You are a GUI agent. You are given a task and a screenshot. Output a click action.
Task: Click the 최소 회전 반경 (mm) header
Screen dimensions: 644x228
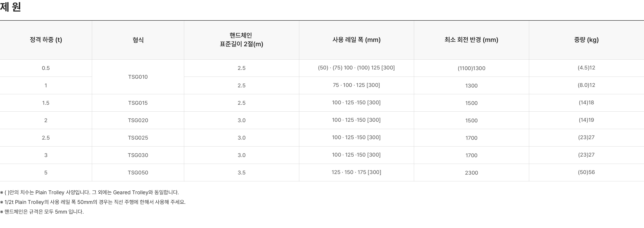(471, 40)
